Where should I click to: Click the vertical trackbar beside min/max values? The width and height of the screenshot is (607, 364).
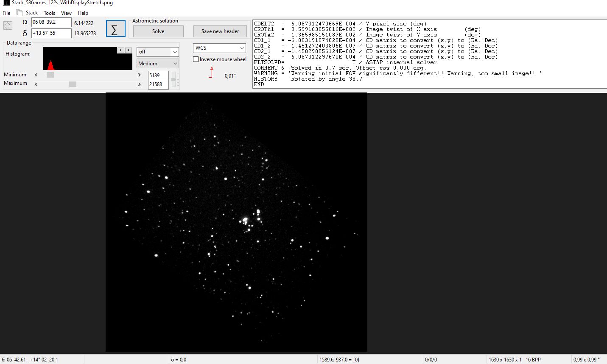174,79
